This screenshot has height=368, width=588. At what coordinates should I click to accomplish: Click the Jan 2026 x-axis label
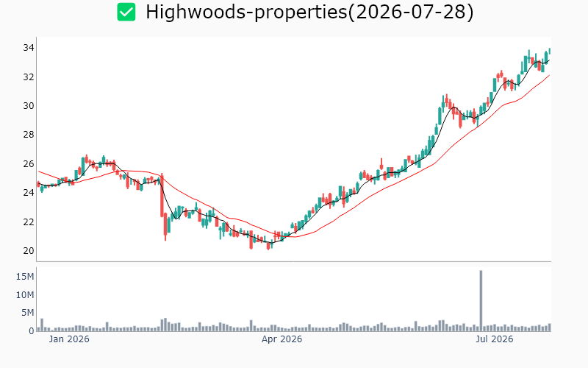coord(69,339)
